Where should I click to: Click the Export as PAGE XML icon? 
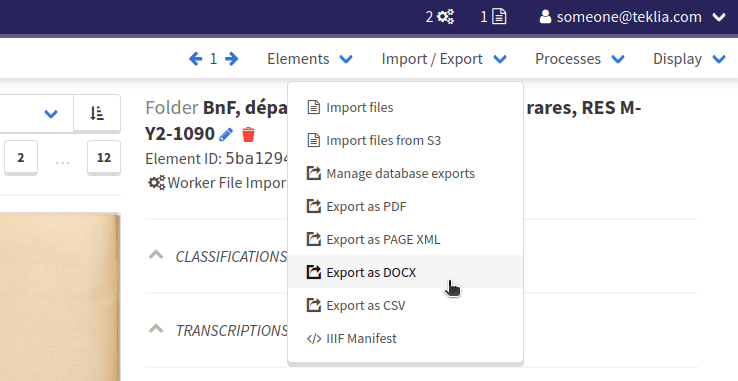(313, 239)
